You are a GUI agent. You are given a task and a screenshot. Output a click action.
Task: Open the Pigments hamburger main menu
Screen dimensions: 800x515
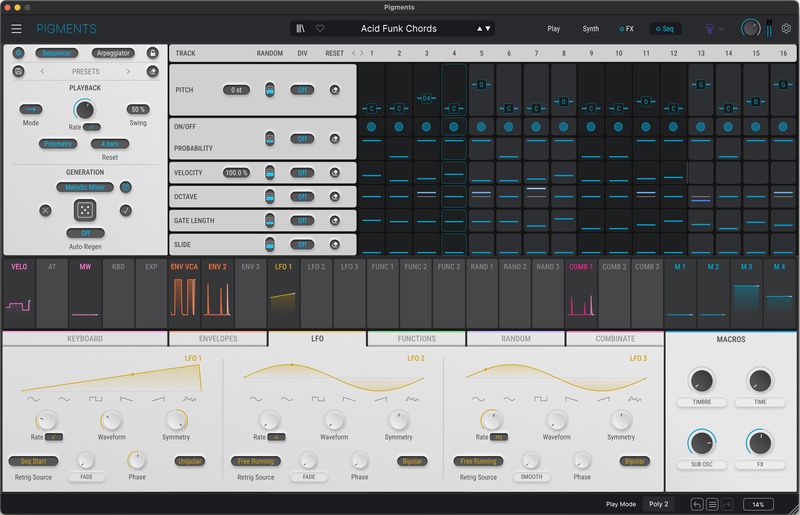tap(16, 29)
